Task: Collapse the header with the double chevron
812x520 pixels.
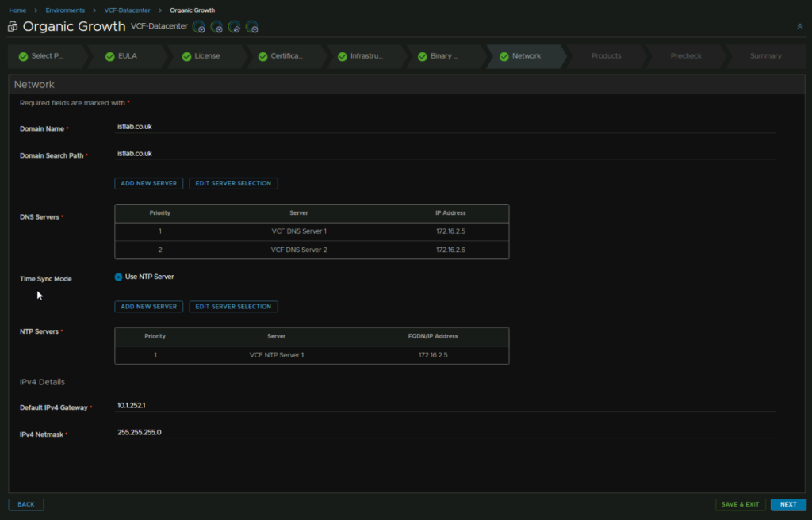Action: (x=800, y=26)
